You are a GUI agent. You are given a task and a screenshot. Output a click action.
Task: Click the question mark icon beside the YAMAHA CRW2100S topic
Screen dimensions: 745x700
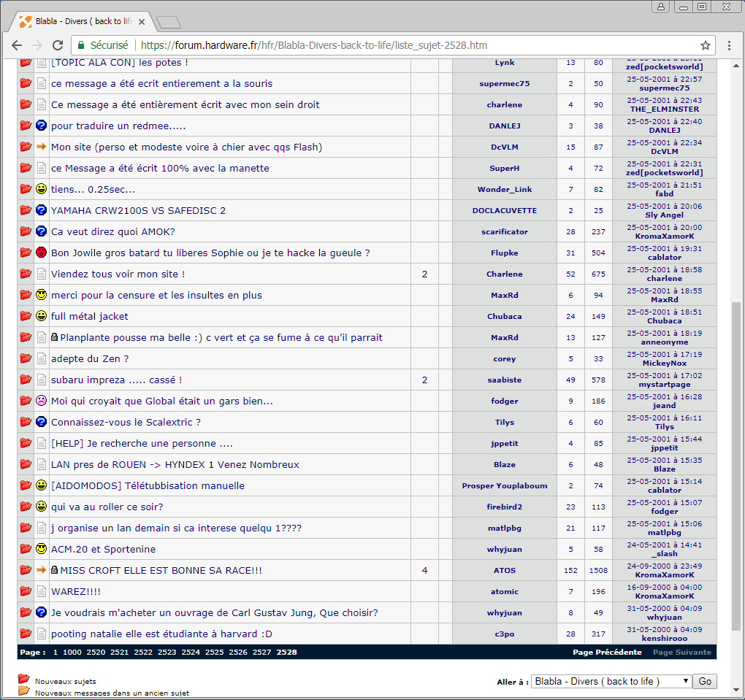point(42,210)
